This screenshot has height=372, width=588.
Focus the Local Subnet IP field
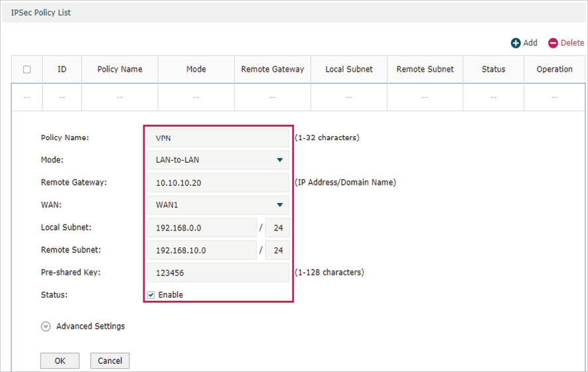click(x=202, y=228)
